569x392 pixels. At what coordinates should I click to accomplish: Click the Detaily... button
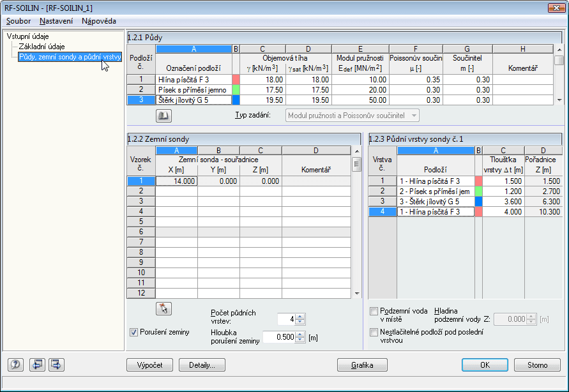pos(202,365)
